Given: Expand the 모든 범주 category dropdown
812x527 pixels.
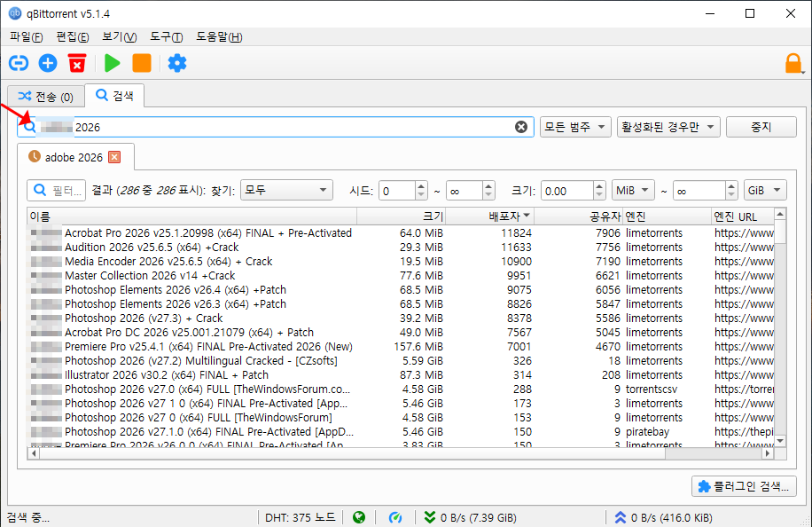Looking at the screenshot, I should [x=575, y=127].
